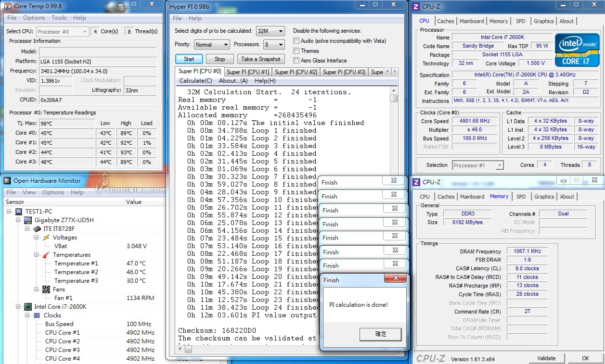Click the Stop button in Hyper PI
The image size is (605, 364).
[220, 59]
